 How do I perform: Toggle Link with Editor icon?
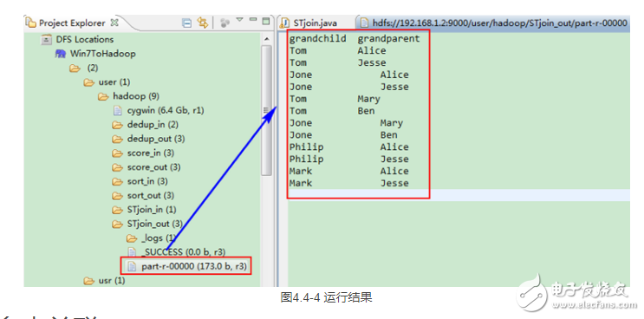click(x=203, y=23)
